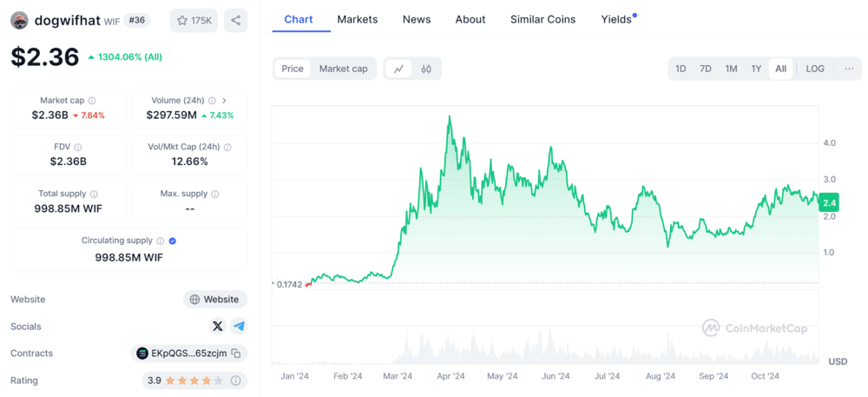Click the Website link button
Screen dimensions: 868x397
tap(214, 299)
